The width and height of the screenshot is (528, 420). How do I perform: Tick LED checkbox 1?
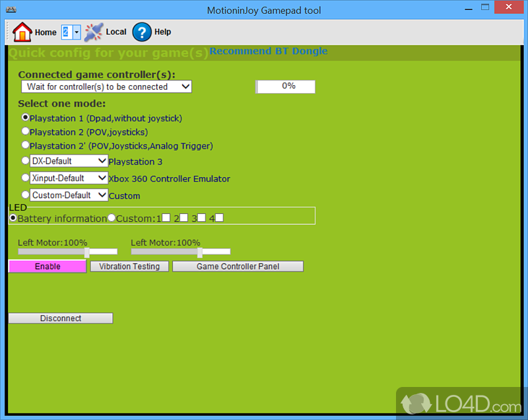click(166, 218)
